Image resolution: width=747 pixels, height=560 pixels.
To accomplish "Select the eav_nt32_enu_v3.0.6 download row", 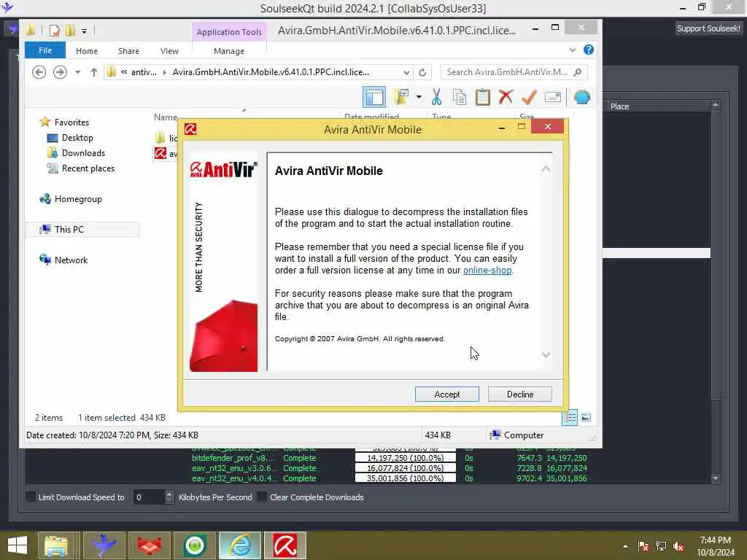I will pos(390,469).
